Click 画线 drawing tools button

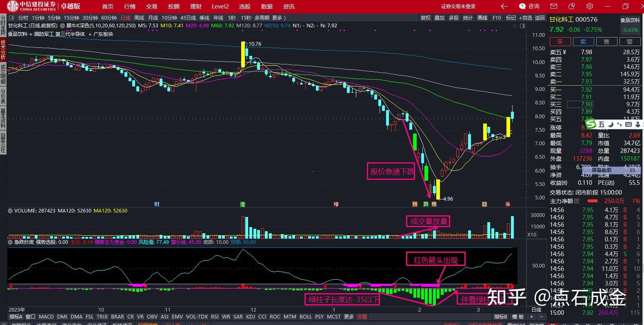pyautogui.click(x=482, y=18)
